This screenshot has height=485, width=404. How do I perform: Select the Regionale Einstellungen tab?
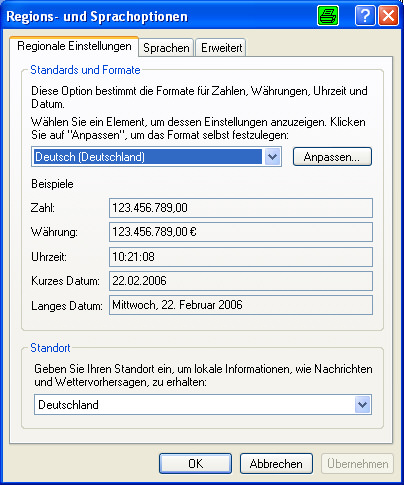(74, 46)
